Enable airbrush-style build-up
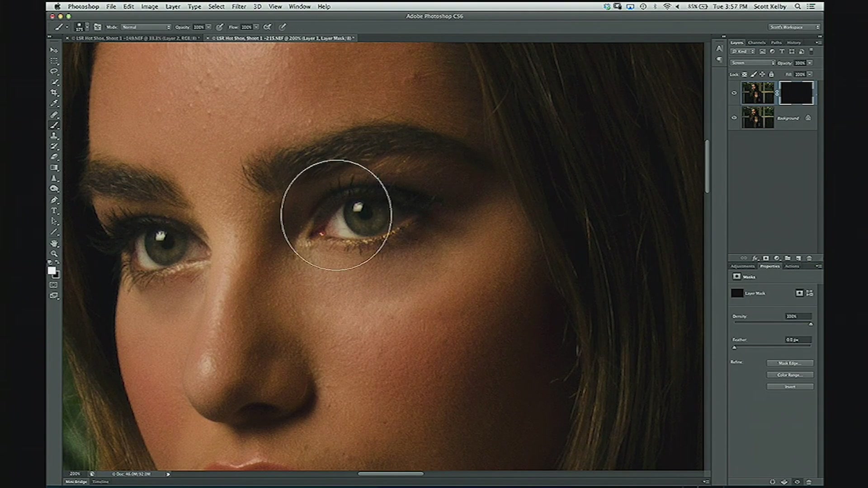The height and width of the screenshot is (488, 868). (267, 27)
